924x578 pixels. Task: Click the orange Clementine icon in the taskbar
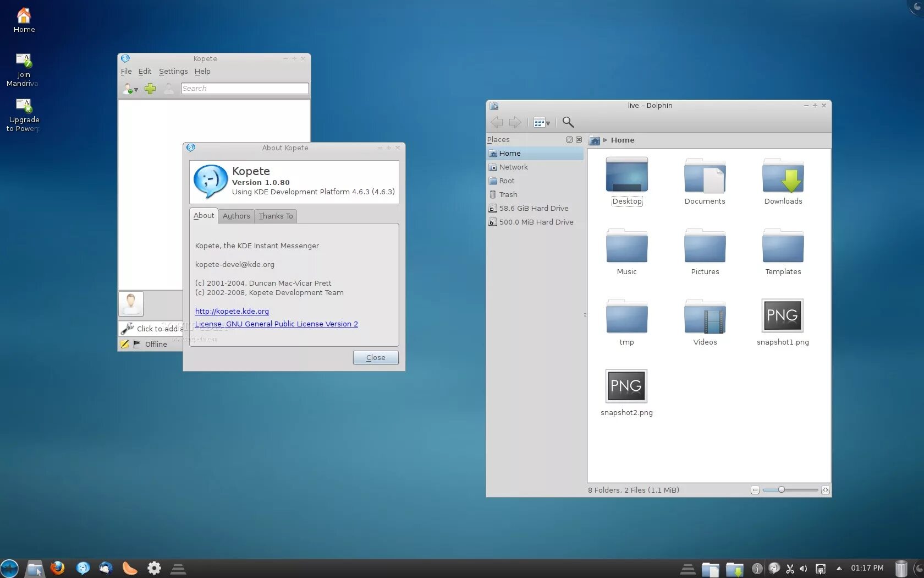pyautogui.click(x=130, y=568)
